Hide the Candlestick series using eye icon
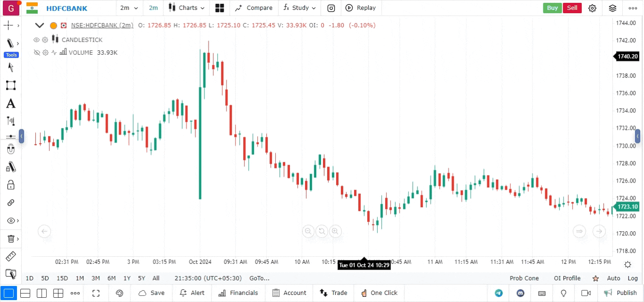This screenshot has height=302, width=644. [36, 40]
